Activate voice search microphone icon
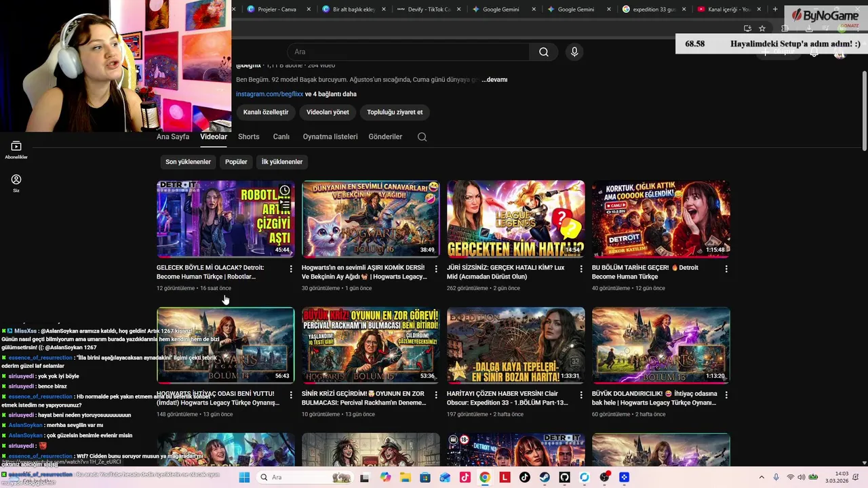 click(574, 52)
